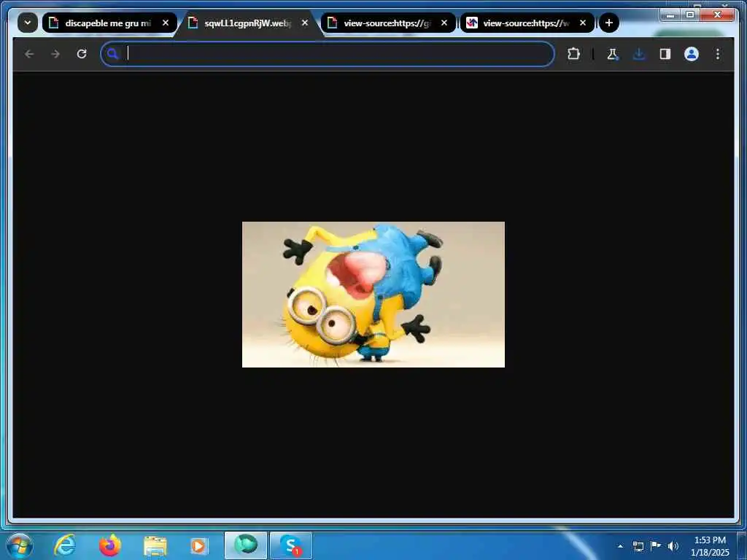Close the browser window

pyautogui.click(x=718, y=15)
